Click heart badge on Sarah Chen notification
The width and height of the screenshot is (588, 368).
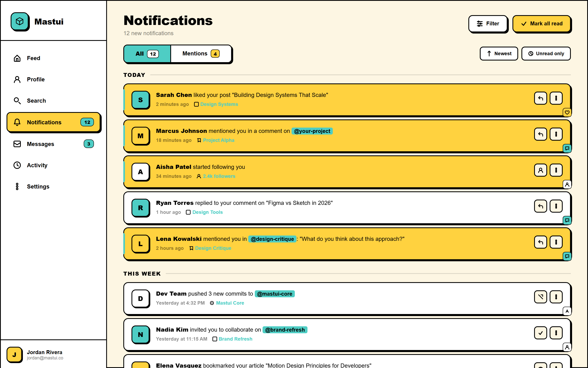(x=567, y=112)
